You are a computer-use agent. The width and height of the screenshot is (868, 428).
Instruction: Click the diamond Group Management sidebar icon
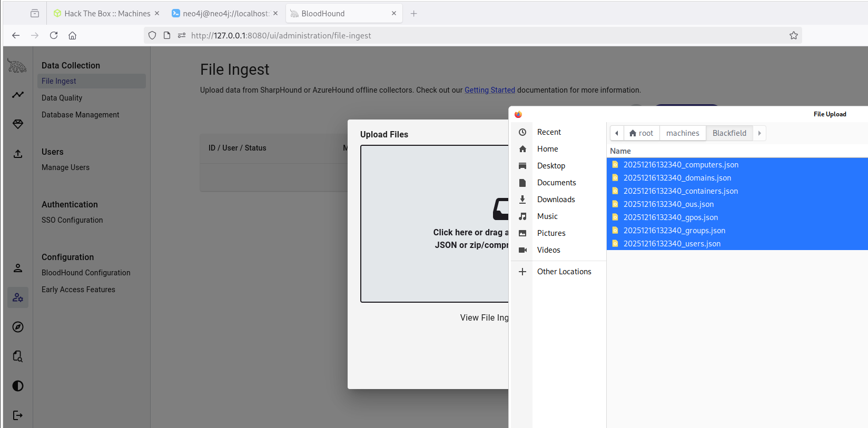18,124
